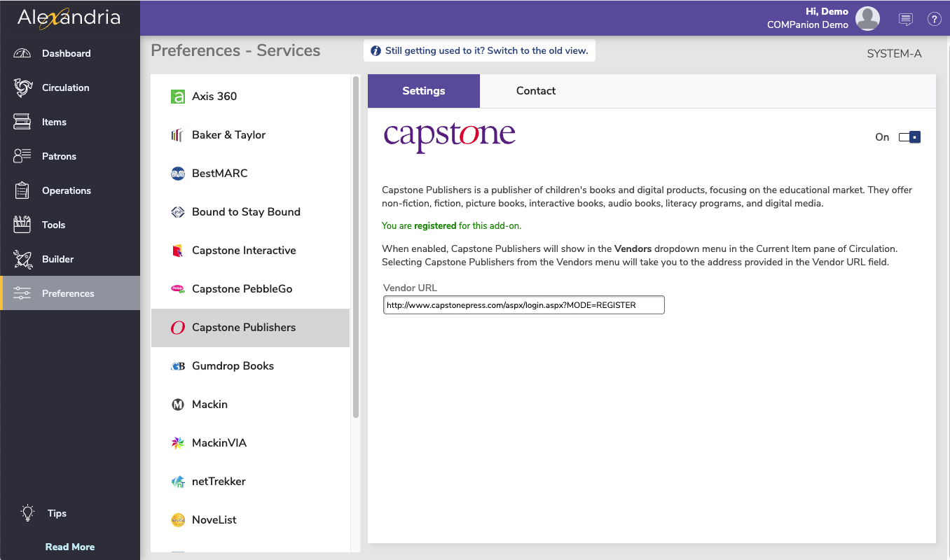Click the Capstone logo image

pos(449,134)
